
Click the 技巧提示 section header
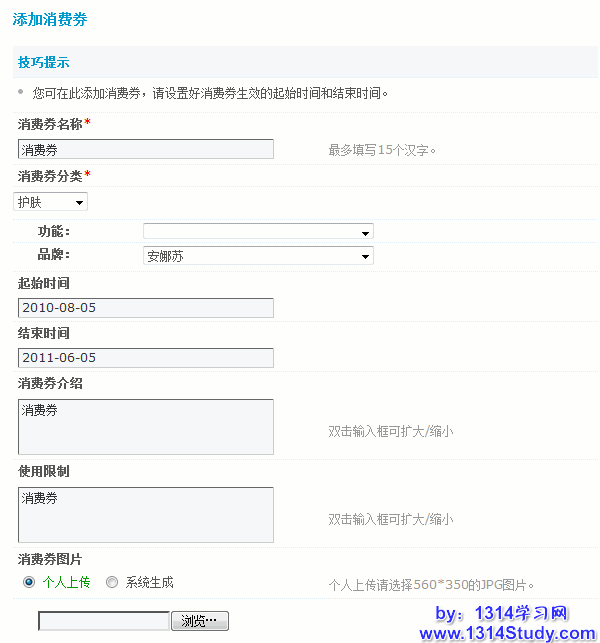coord(43,62)
